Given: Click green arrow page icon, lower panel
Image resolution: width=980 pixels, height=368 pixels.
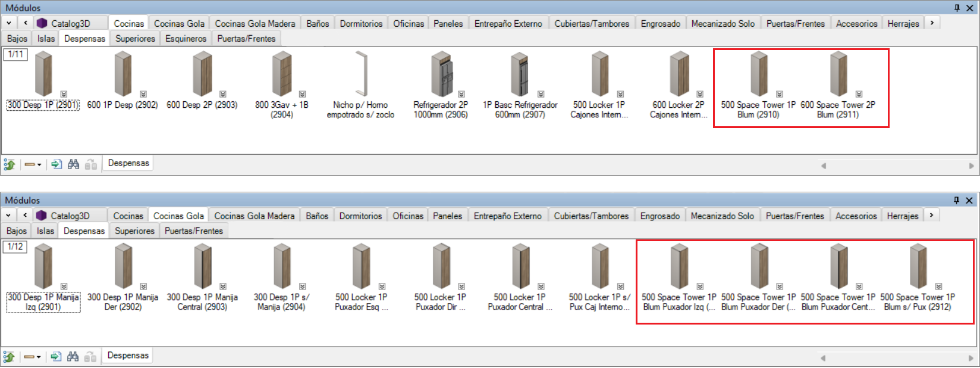Looking at the screenshot, I should pyautogui.click(x=56, y=357).
